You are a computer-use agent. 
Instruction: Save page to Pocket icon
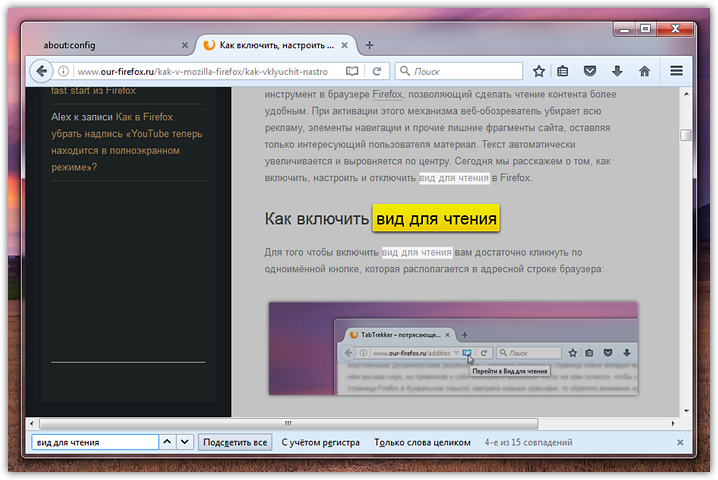(x=590, y=71)
